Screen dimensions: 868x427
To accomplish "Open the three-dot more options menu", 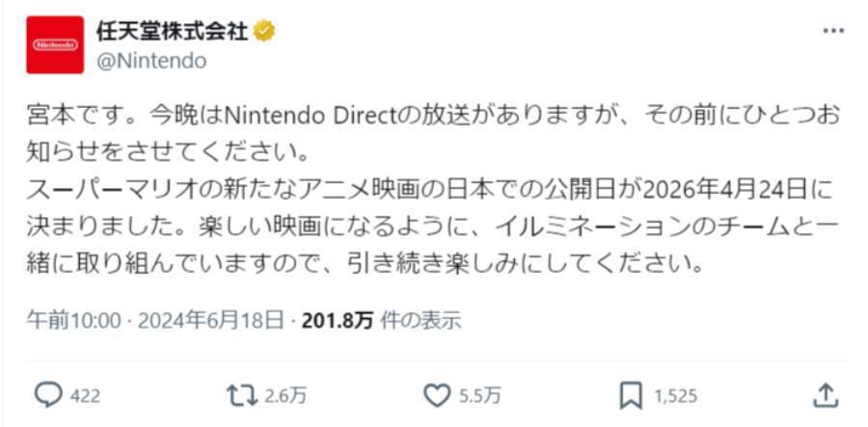I will [833, 31].
